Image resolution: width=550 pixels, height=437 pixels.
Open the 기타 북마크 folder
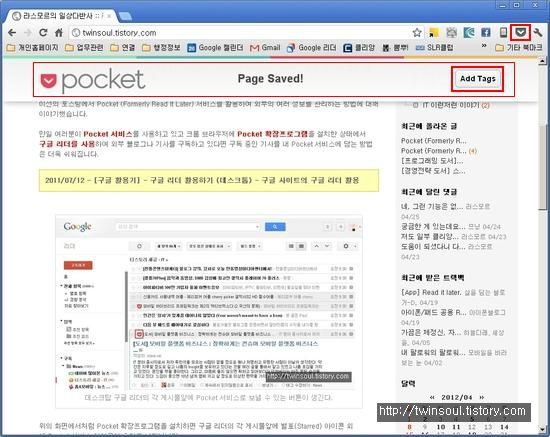(518, 48)
